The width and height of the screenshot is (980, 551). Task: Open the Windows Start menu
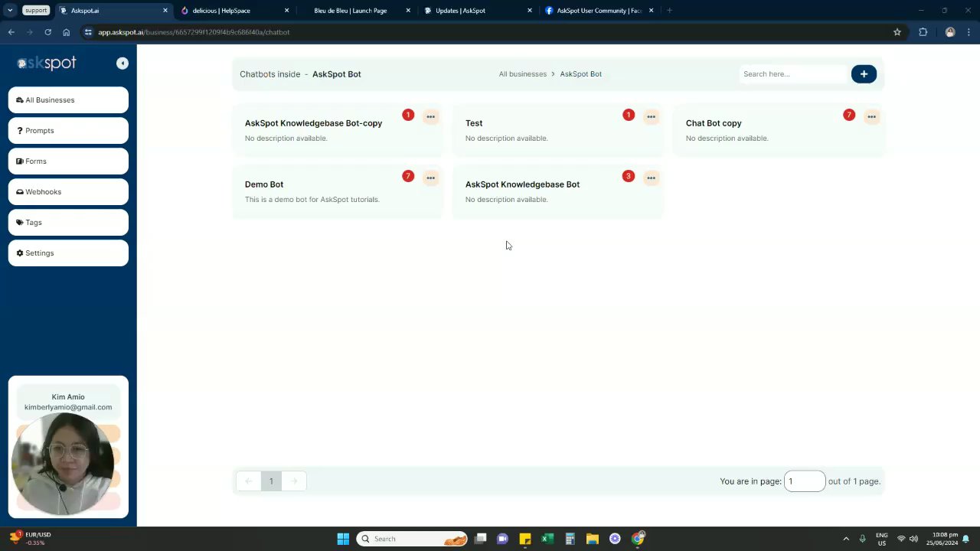343,539
